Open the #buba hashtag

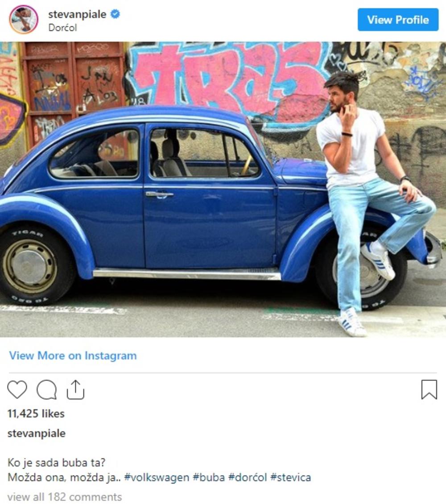coord(209,477)
